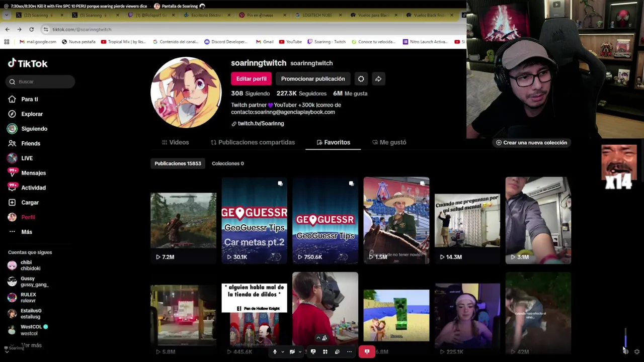Switch to the Videos tab
The width and height of the screenshot is (644, 362).
point(175,142)
